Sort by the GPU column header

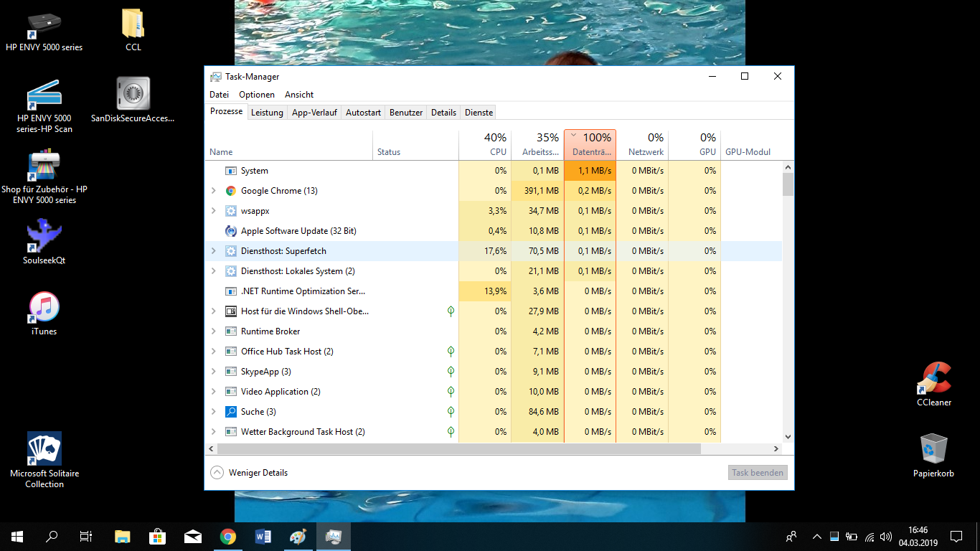tap(694, 144)
